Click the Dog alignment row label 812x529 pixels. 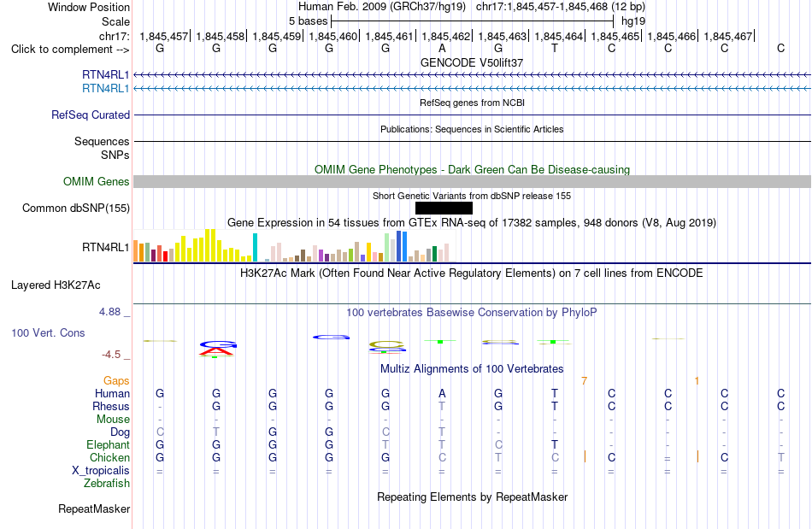pyautogui.click(x=120, y=432)
